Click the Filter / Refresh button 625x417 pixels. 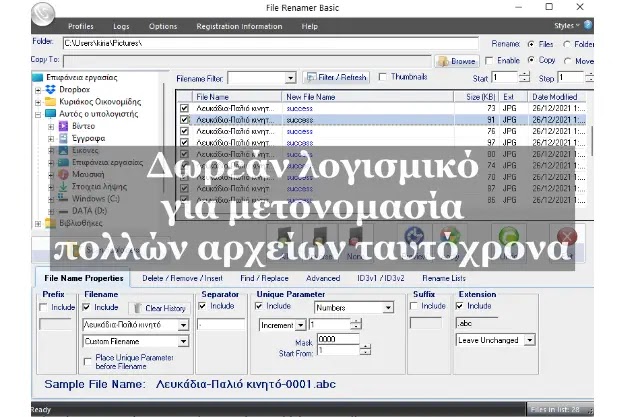pos(336,77)
